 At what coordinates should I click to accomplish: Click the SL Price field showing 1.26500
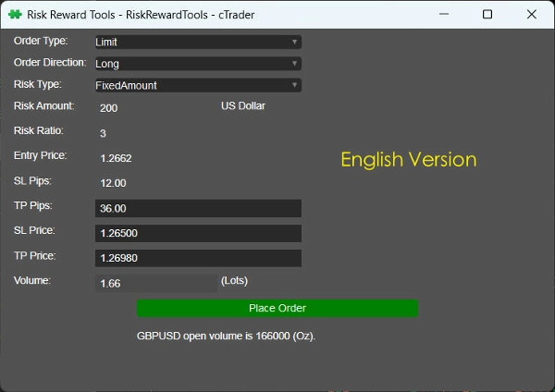click(198, 233)
